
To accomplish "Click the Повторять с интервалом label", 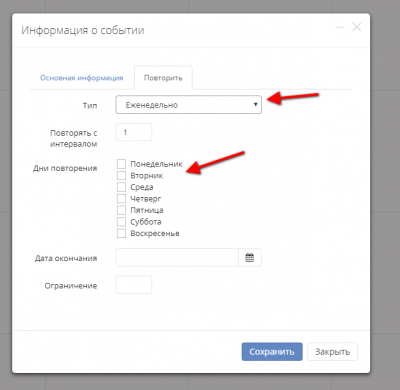I will (x=74, y=138).
